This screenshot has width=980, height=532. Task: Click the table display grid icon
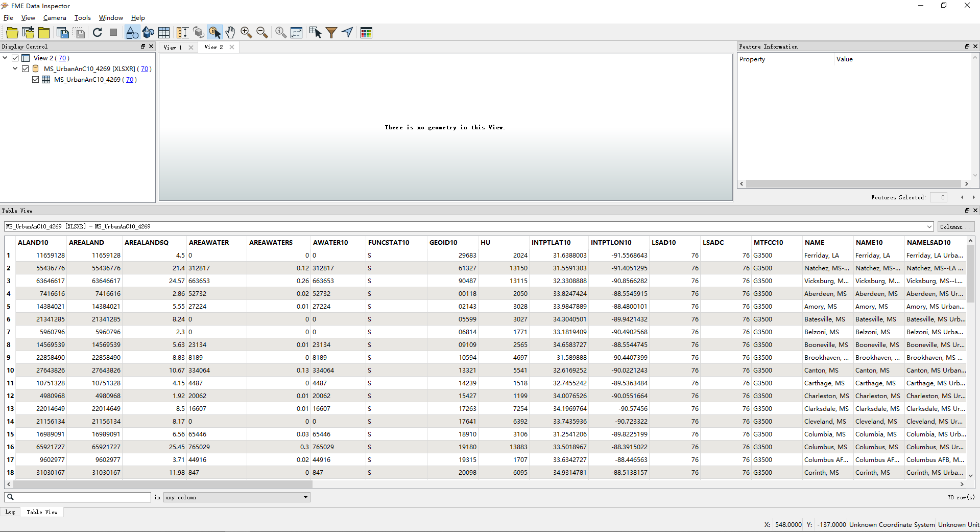click(x=164, y=33)
